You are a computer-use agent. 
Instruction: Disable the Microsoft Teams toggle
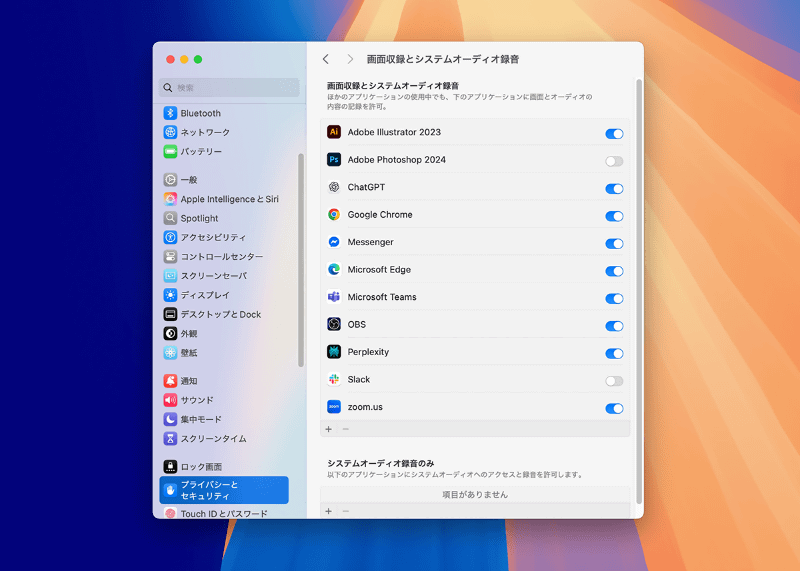[614, 299]
